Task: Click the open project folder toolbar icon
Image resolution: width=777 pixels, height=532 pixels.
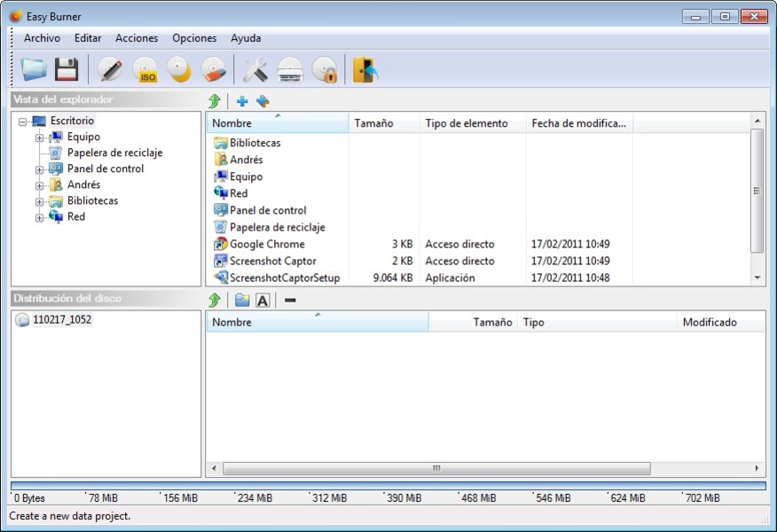Action: point(34,69)
